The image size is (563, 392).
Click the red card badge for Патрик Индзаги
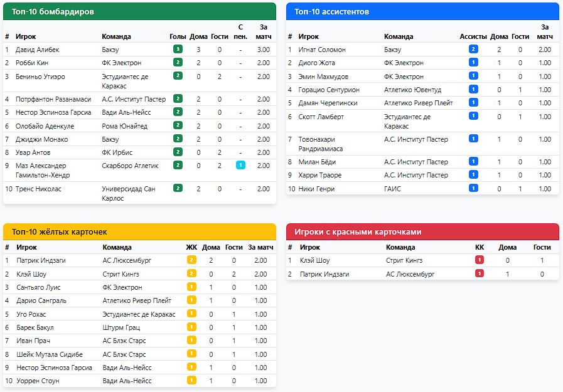480,273
